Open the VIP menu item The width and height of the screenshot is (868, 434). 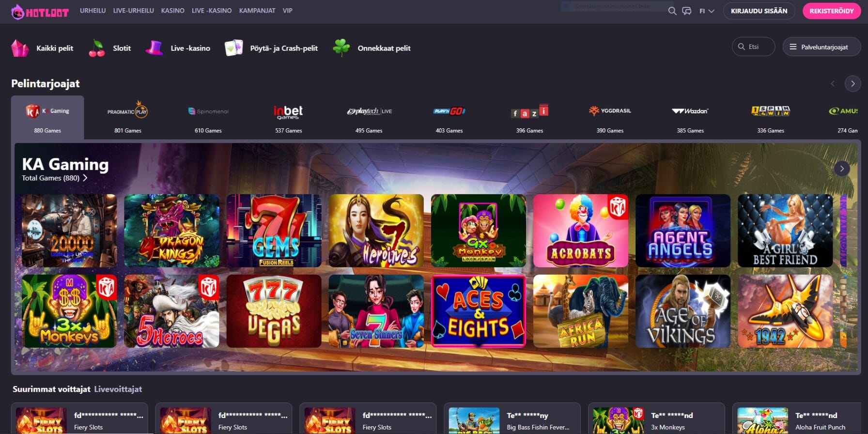pyautogui.click(x=287, y=10)
